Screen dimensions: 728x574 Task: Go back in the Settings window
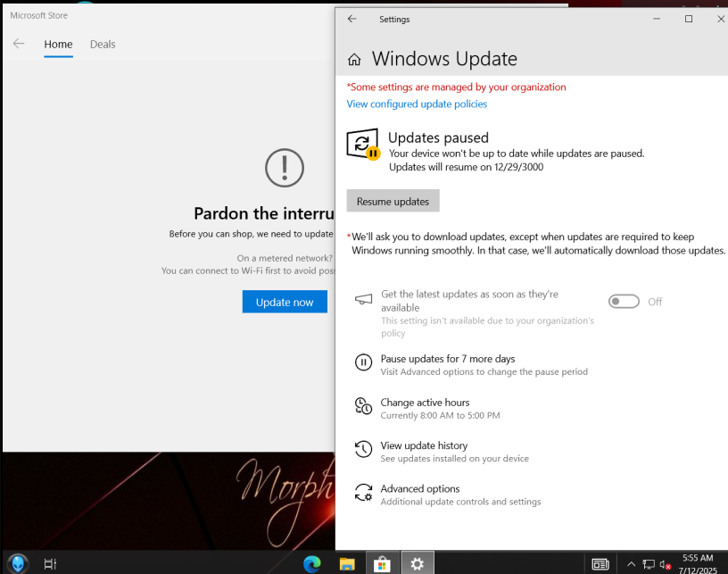click(x=352, y=19)
